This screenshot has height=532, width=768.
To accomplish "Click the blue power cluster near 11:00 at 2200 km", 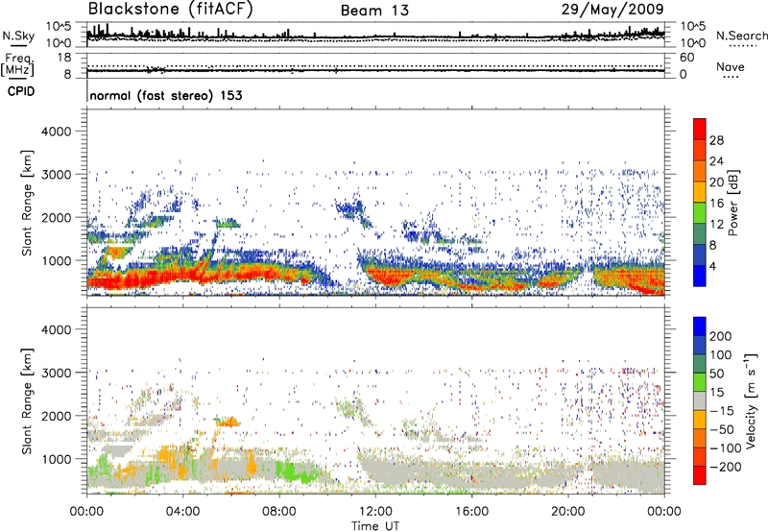I will coord(350,208).
